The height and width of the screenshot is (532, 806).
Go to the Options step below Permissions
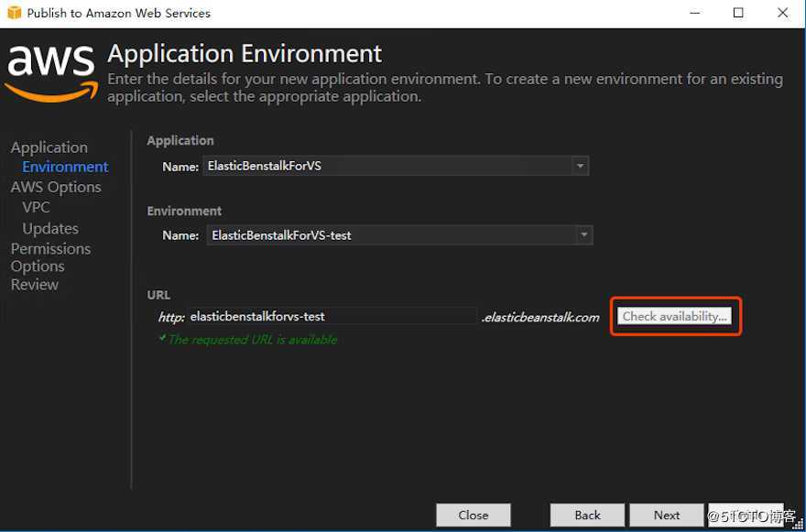click(x=38, y=266)
